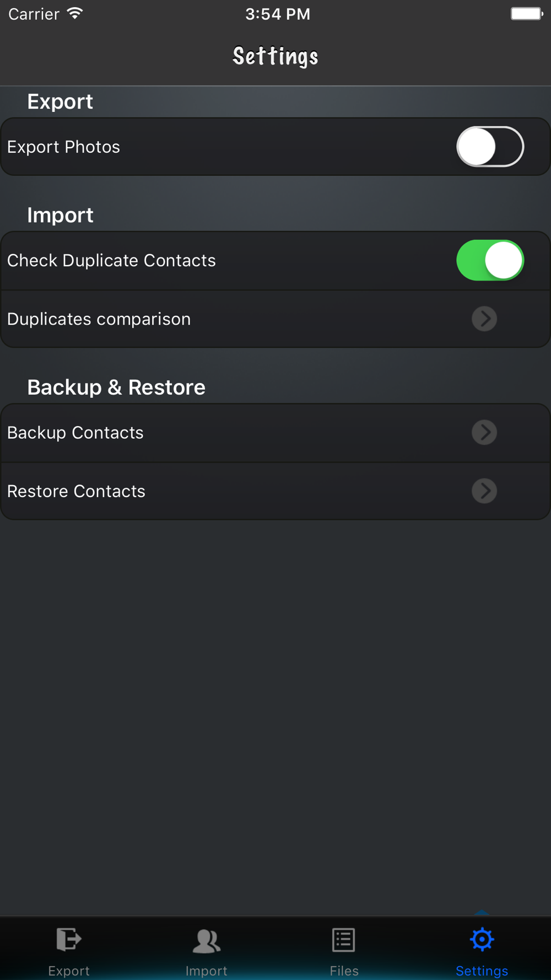Open the Export tab icon
This screenshot has height=980, width=551.
tap(69, 939)
